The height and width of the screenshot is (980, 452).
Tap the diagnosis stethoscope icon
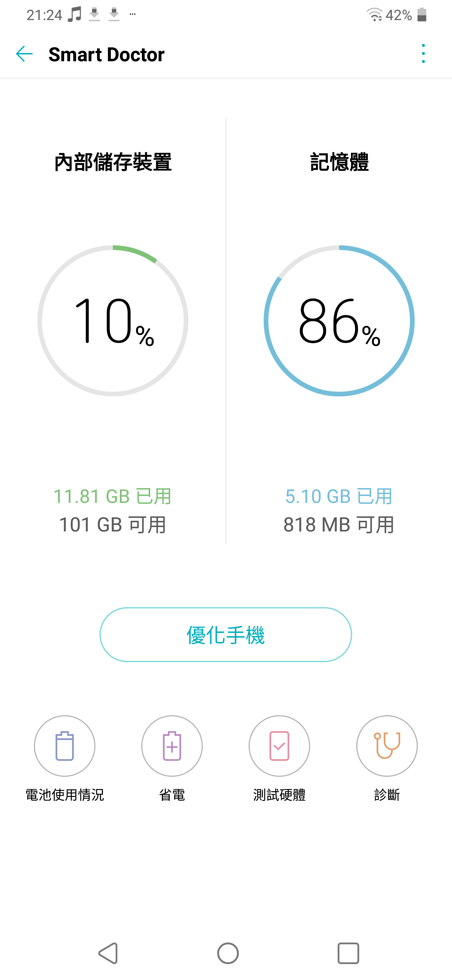(387, 746)
